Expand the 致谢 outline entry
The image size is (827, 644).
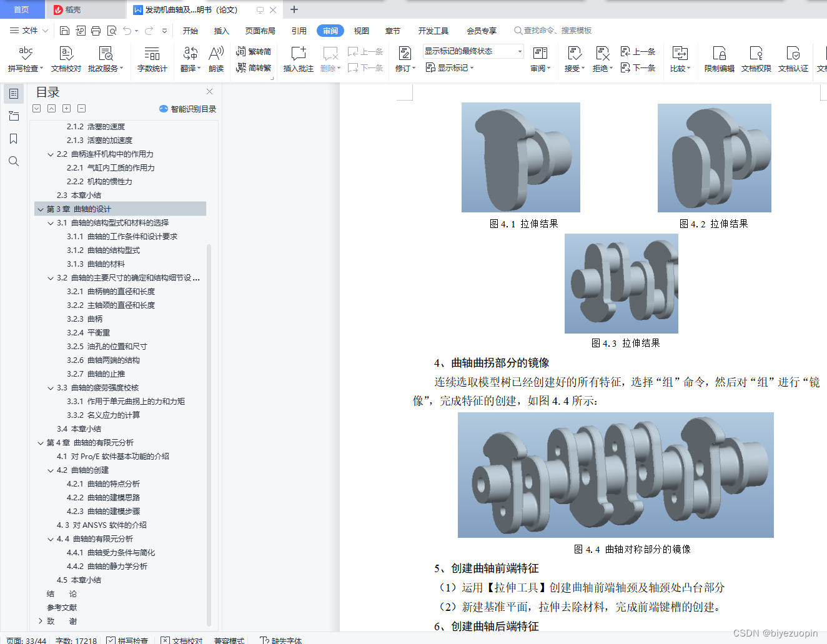coord(41,621)
